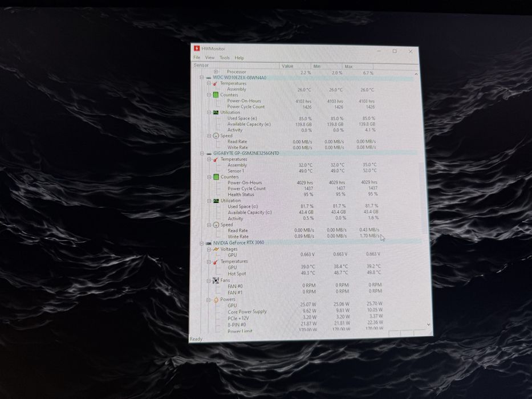The height and width of the screenshot is (399, 532).
Task: Select the PCIe +12V row
Action: (306, 317)
